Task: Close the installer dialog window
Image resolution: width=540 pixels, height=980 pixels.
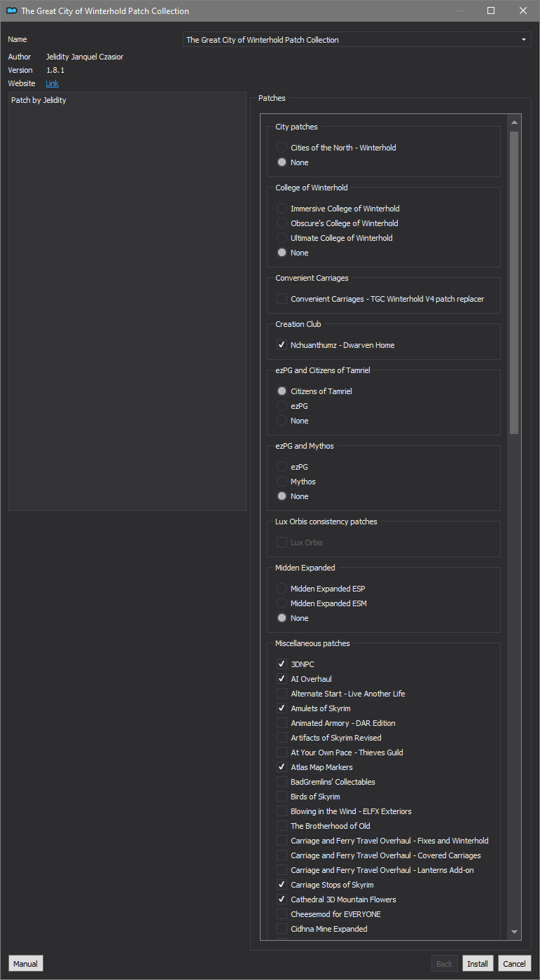Action: click(523, 10)
